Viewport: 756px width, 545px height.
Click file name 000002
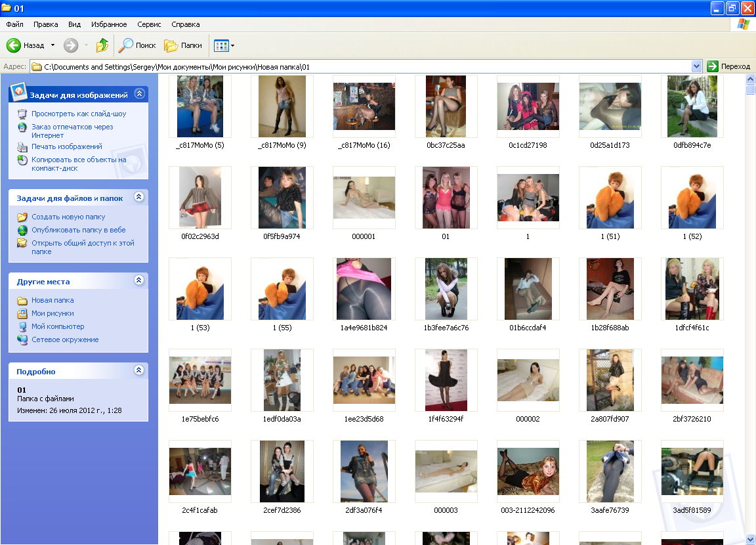click(528, 419)
